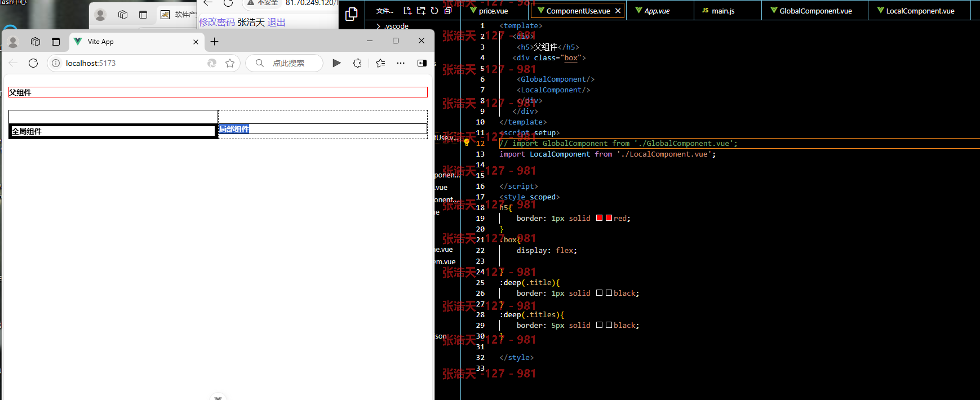The width and height of the screenshot is (980, 400).
Task: Open swatch adjacent to 'black' on line 29
Action: 609,325
